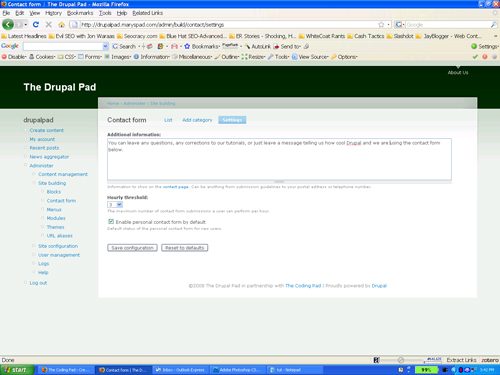Open the CSS developer toolbar menu

click(67, 57)
